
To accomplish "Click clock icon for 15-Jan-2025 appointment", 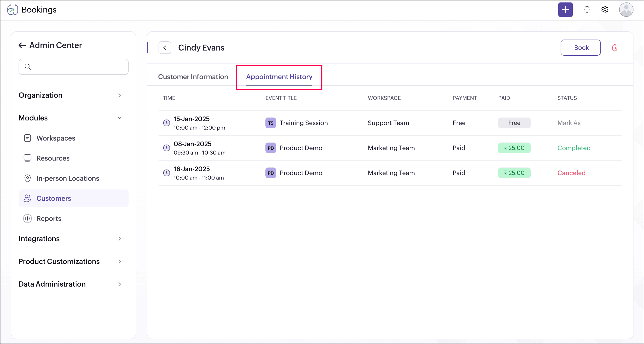I will pos(167,123).
